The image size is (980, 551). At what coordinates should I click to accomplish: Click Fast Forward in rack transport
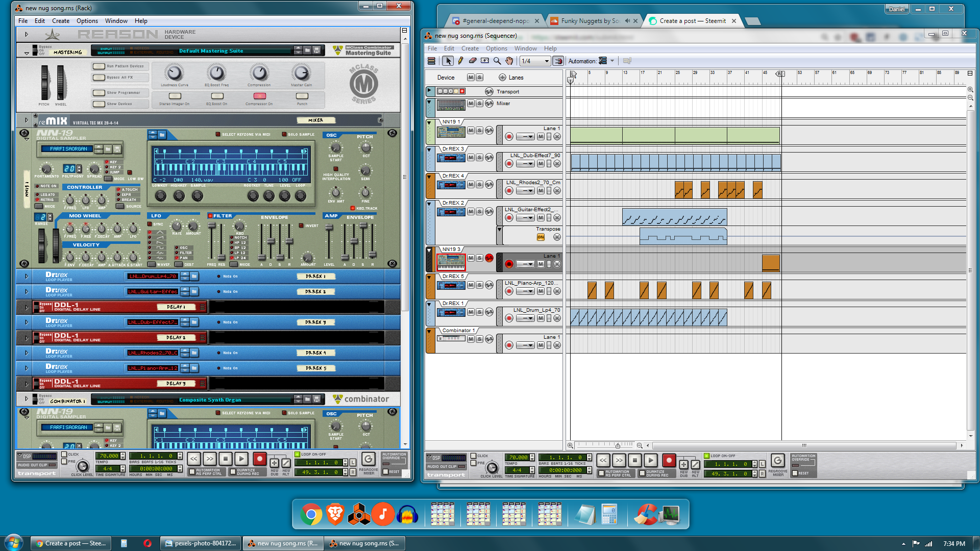click(x=210, y=459)
